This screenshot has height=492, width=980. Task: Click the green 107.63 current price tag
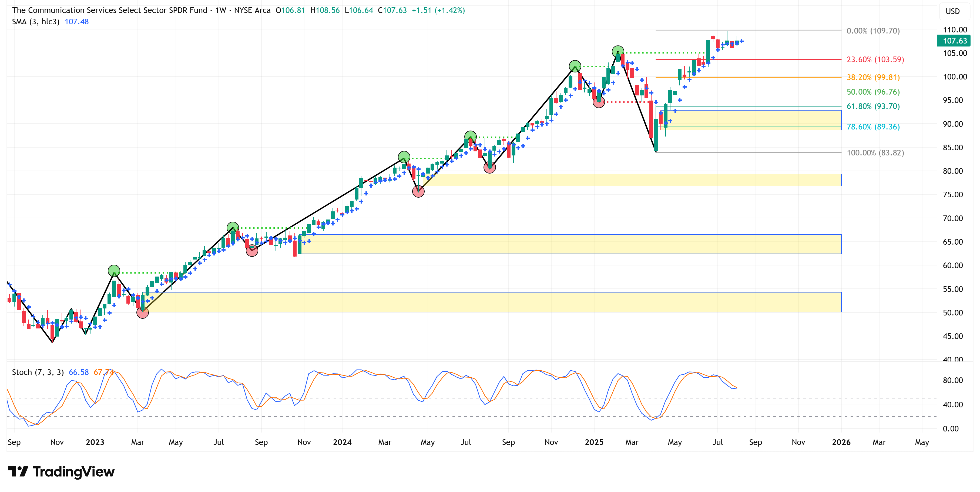pyautogui.click(x=954, y=41)
